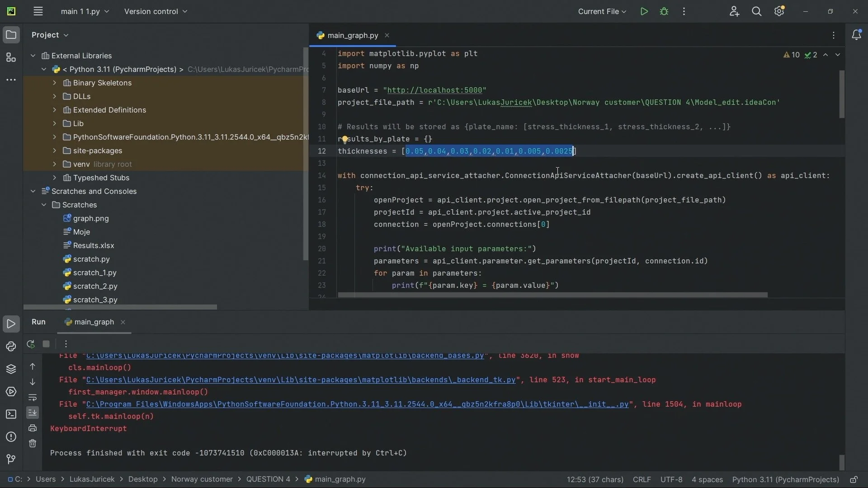Toggle soft-wrap in Run console
The height and width of the screenshot is (488, 868).
click(33, 398)
